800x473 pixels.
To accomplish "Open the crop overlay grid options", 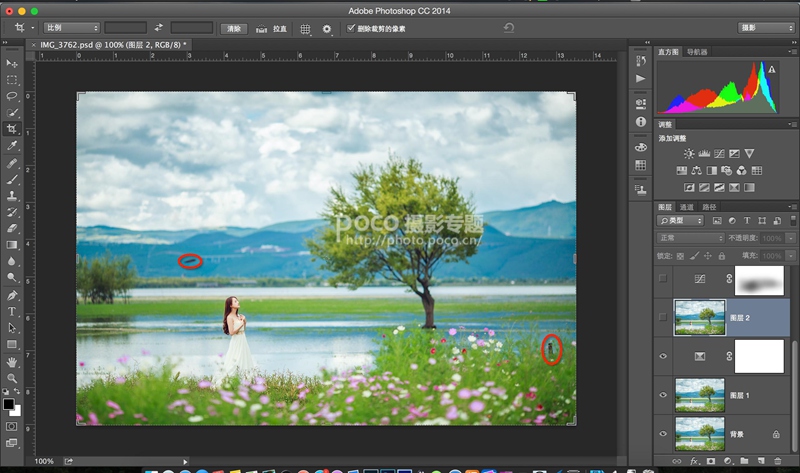I will click(305, 29).
